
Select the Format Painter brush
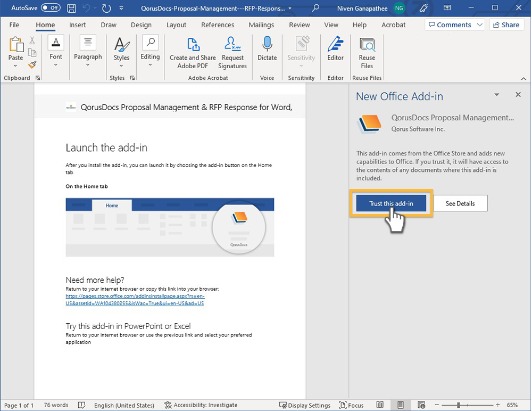[32, 64]
